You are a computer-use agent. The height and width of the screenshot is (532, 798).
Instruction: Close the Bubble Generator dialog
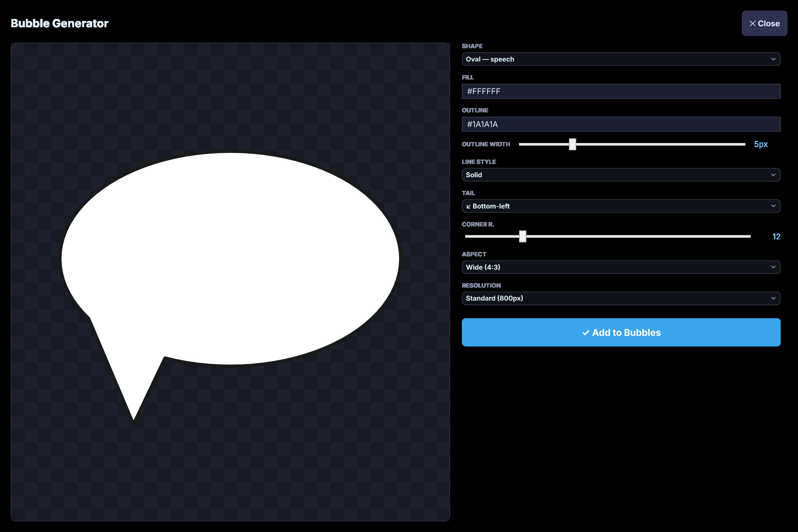click(x=764, y=23)
